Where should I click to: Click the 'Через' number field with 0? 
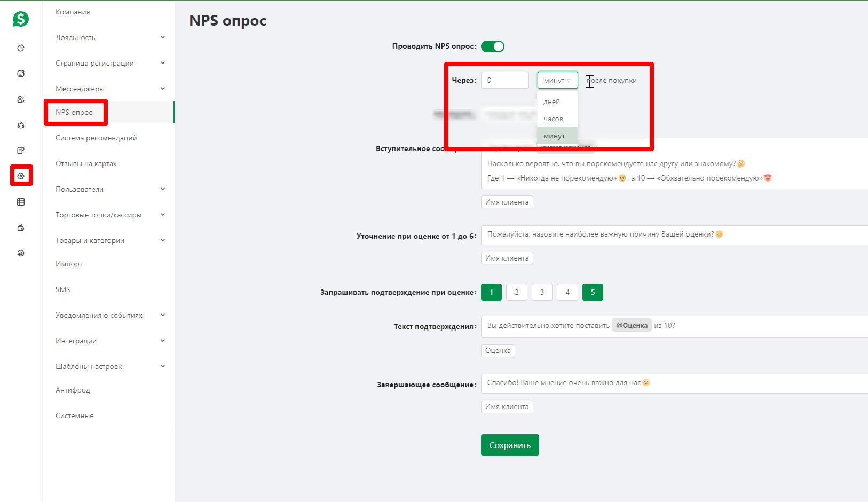click(505, 80)
